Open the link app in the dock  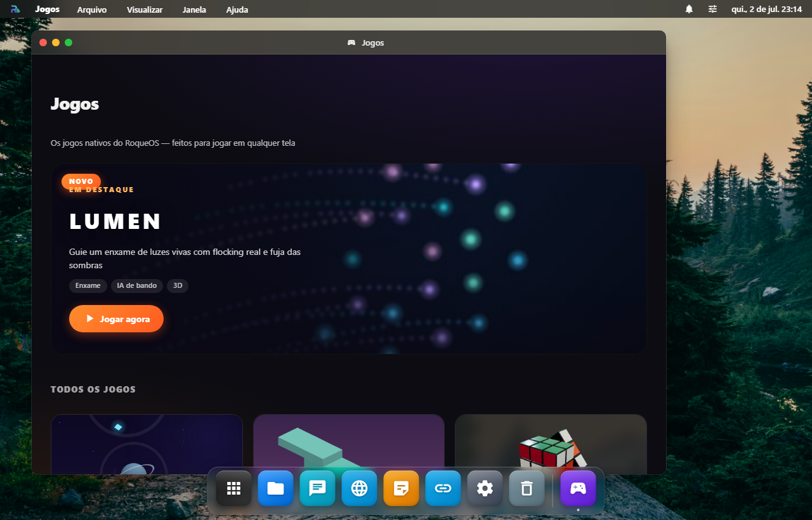click(443, 488)
